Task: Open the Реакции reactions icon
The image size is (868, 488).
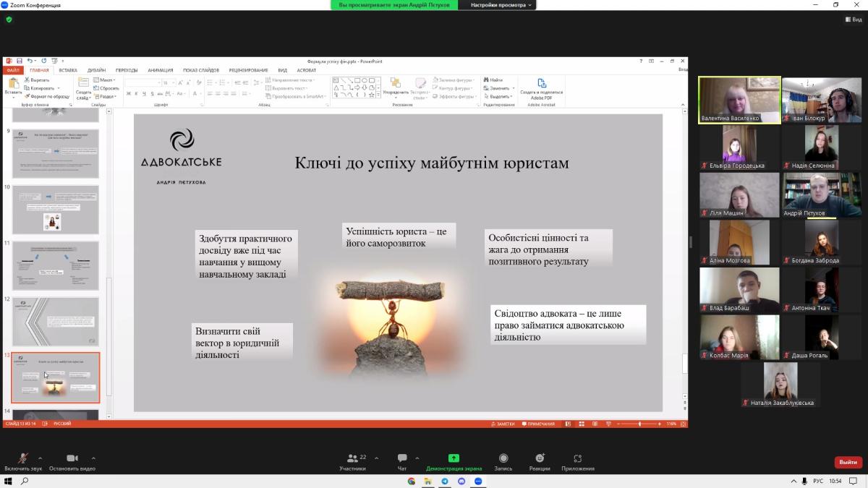Action: 540,458
